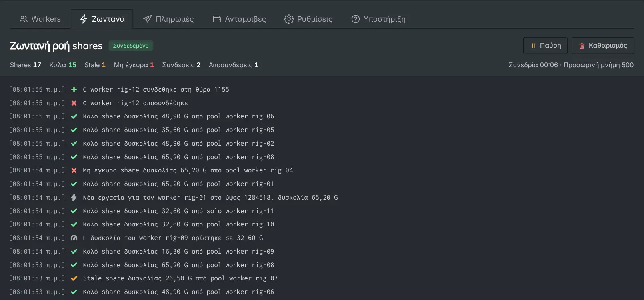The image size is (644, 300).
Task: Click the green check icon on rig-01 share row
Action: pyautogui.click(x=74, y=184)
